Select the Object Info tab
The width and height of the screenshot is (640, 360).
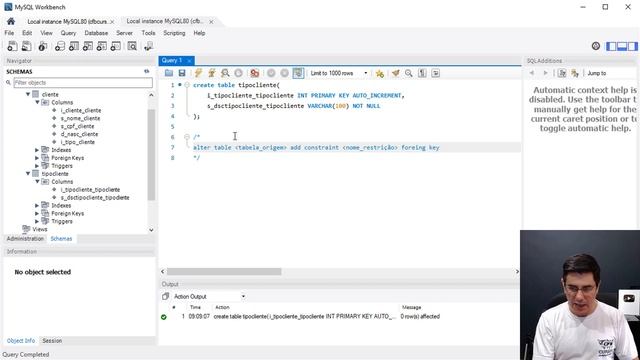tap(21, 340)
